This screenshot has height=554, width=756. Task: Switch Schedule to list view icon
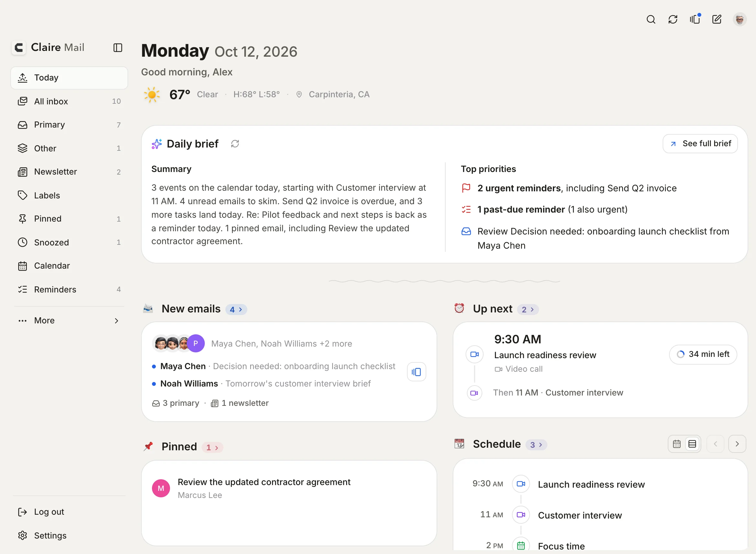pos(692,444)
